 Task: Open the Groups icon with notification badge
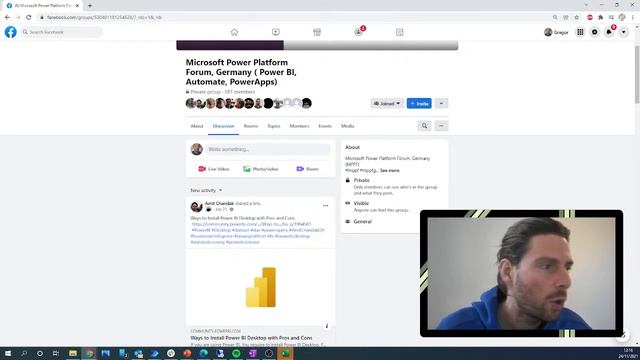tap(358, 32)
